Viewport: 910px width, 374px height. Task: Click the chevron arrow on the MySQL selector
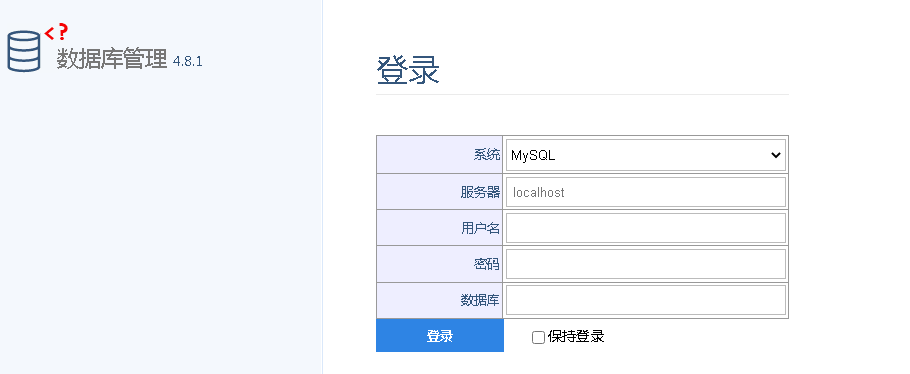pyautogui.click(x=775, y=155)
